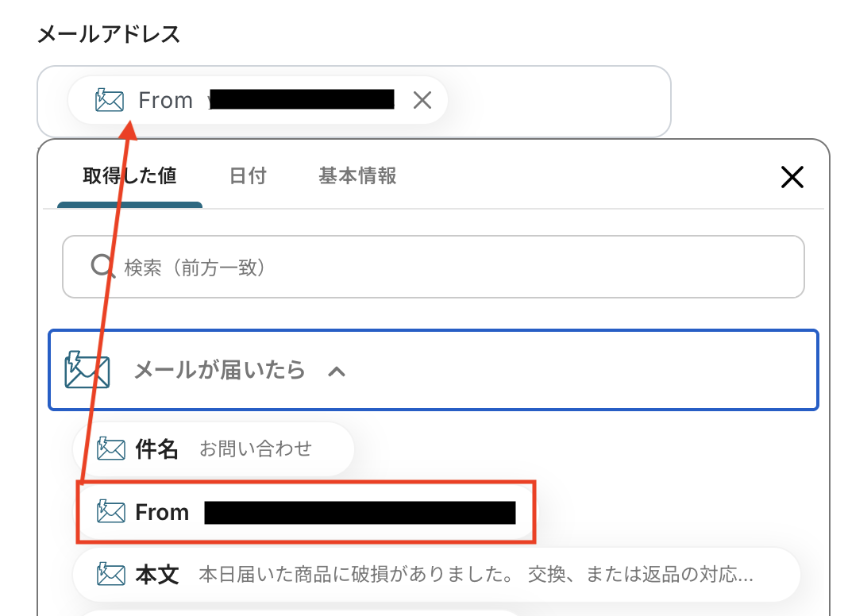Click the mail icon beside 本文
Viewport: 848px width, 616px height.
111,575
